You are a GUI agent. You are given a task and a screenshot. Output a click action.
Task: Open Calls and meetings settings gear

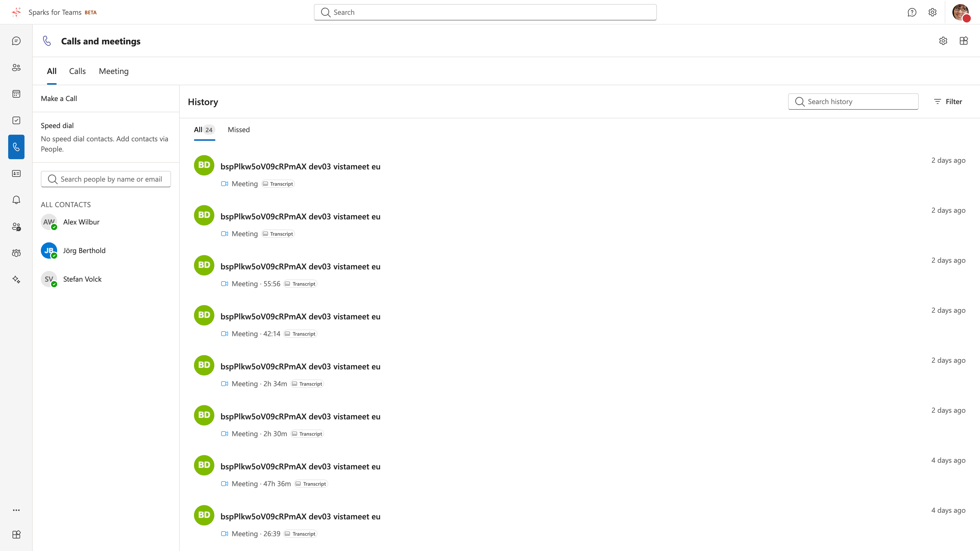point(943,41)
